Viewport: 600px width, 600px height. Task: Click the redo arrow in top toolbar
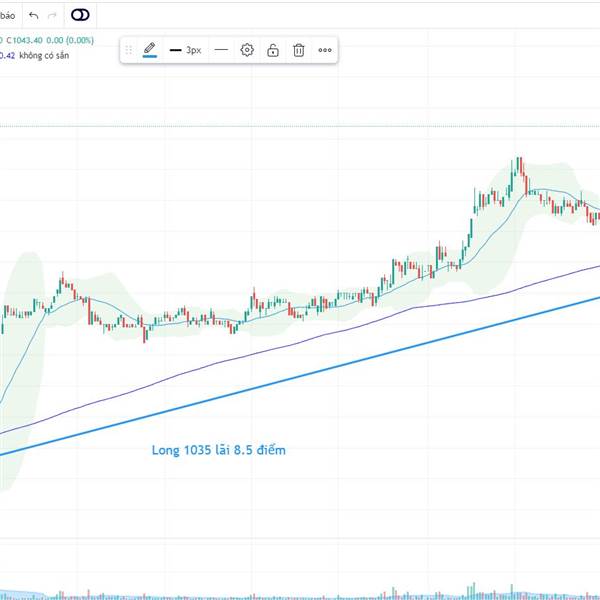[x=52, y=15]
